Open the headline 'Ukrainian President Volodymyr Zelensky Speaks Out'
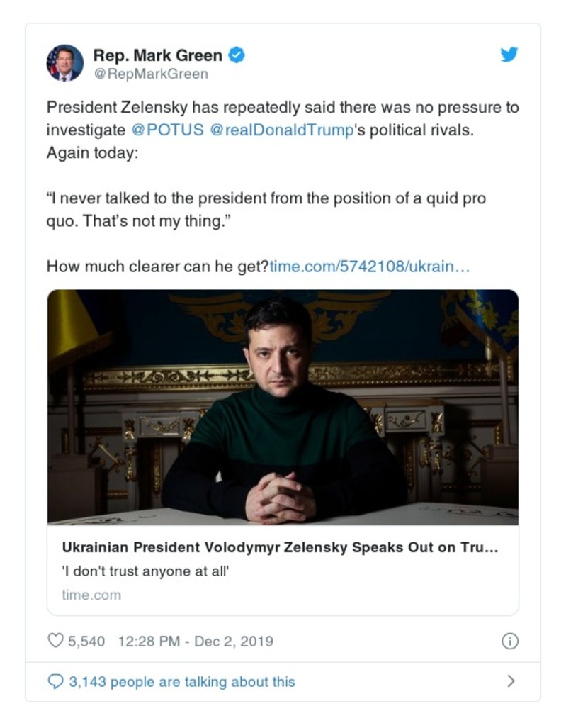The width and height of the screenshot is (566, 728). pos(270,548)
